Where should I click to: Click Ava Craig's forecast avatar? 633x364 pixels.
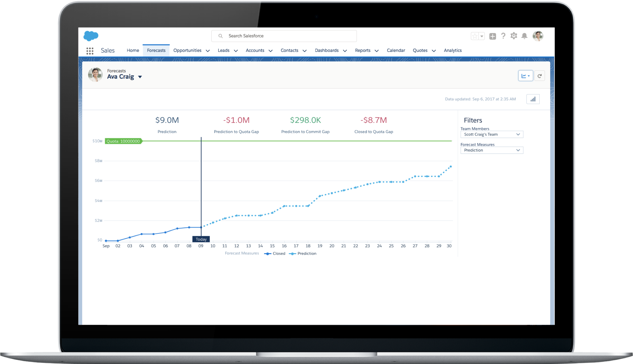tap(95, 74)
